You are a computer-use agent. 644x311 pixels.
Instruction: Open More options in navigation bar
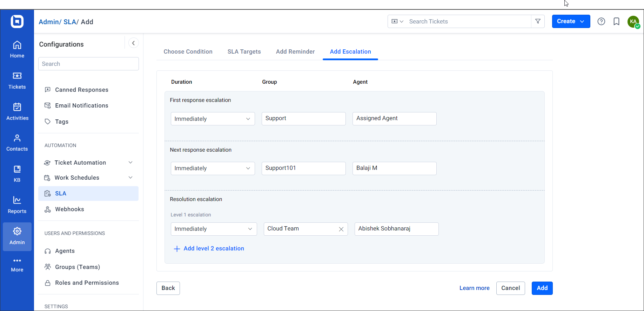click(x=17, y=265)
